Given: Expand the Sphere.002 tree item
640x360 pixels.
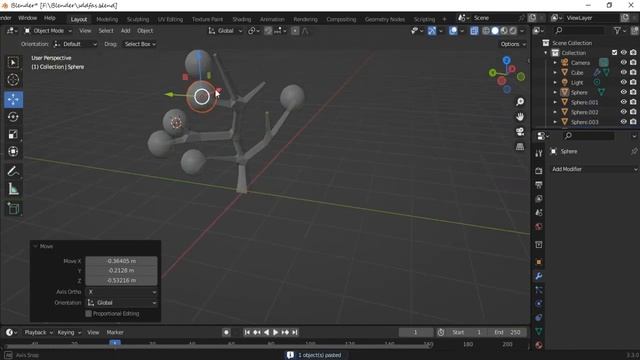Looking at the screenshot, I should point(555,112).
